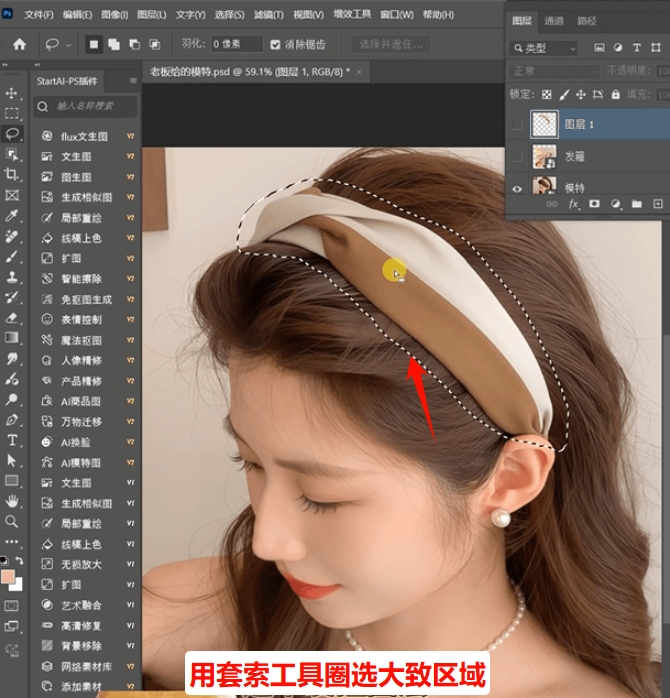Switch to 通道 tab
Viewport: 670px width, 698px height.
click(554, 21)
